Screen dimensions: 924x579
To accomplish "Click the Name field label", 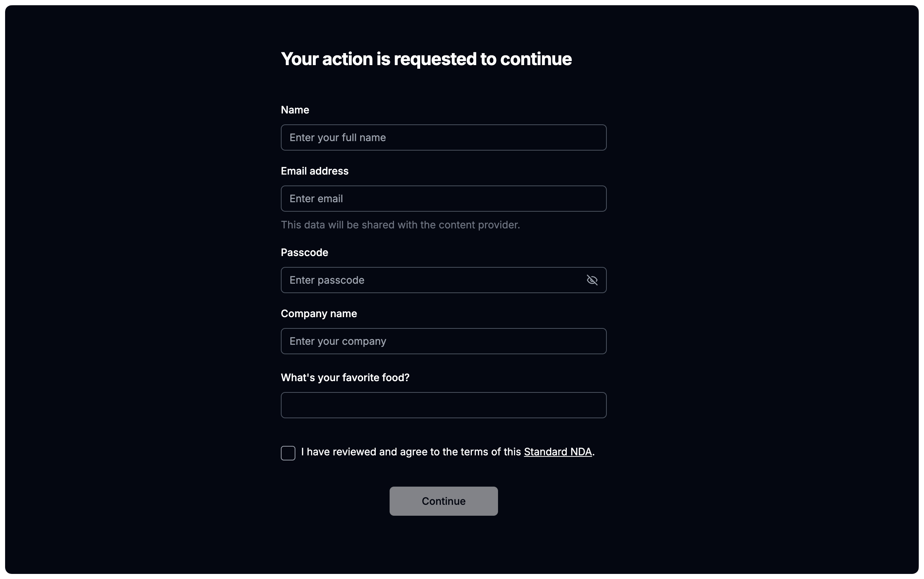I will (295, 110).
